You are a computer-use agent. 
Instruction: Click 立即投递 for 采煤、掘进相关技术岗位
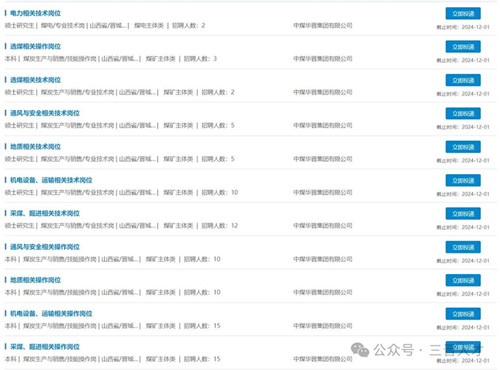point(463,213)
